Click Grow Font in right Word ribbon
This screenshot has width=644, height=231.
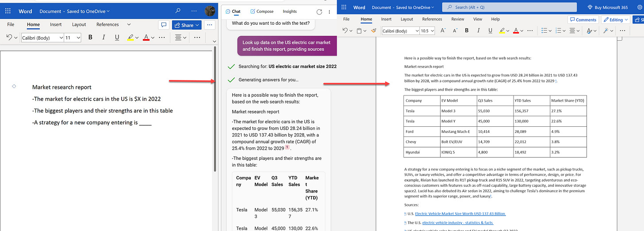coord(443,30)
